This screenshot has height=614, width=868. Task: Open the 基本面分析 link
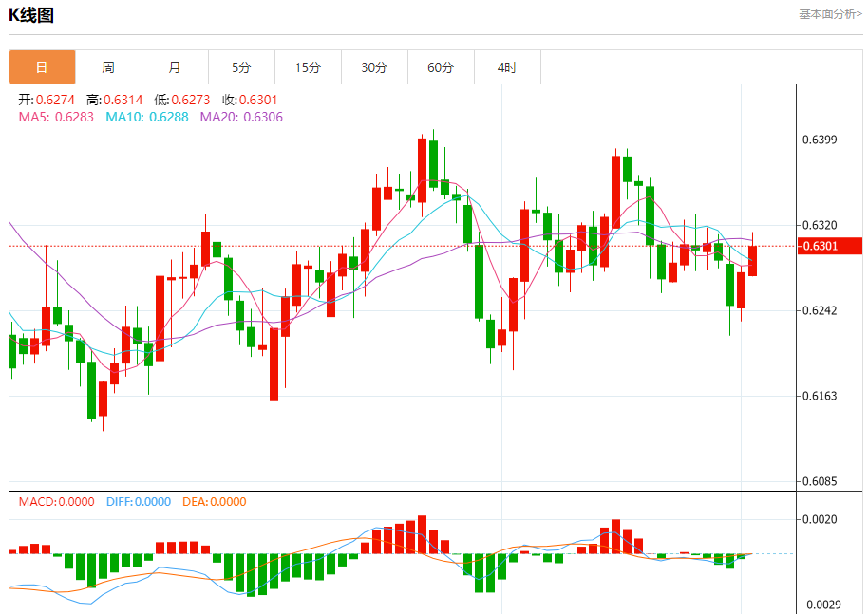830,14
